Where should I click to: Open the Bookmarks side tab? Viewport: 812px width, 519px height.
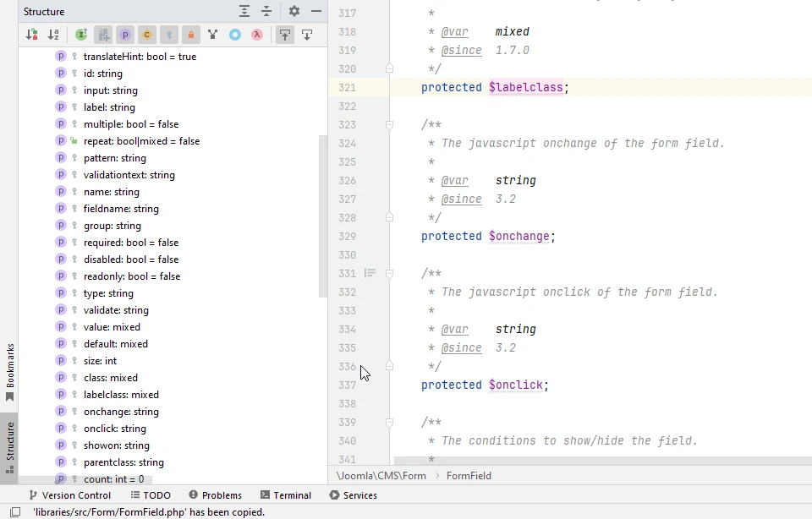point(9,373)
